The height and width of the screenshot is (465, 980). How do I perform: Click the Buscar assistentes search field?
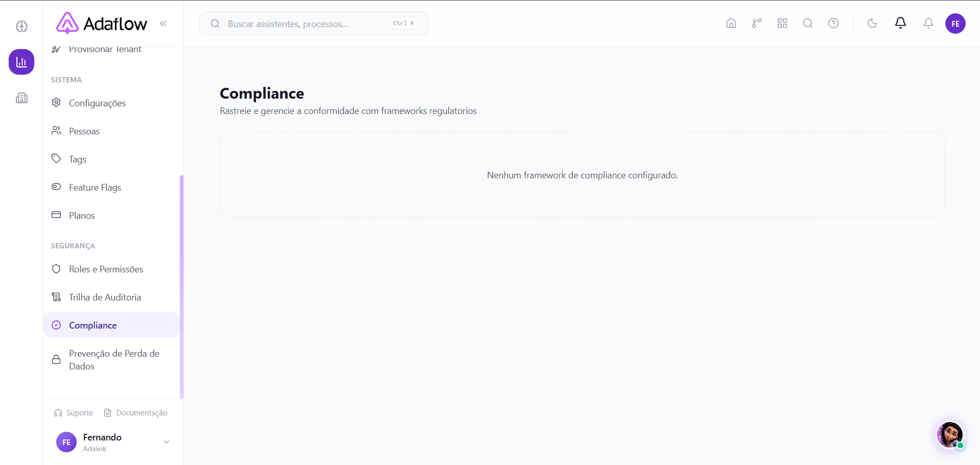[314, 24]
